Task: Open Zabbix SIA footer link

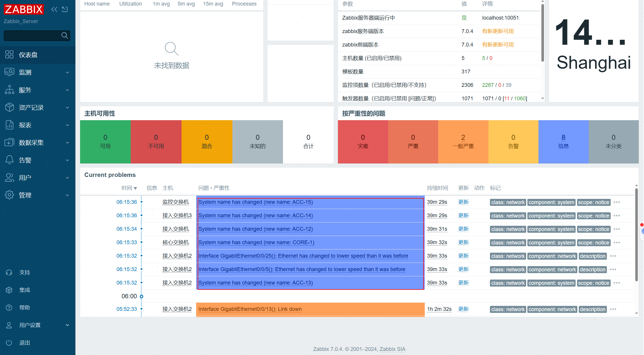Action: [392, 349]
